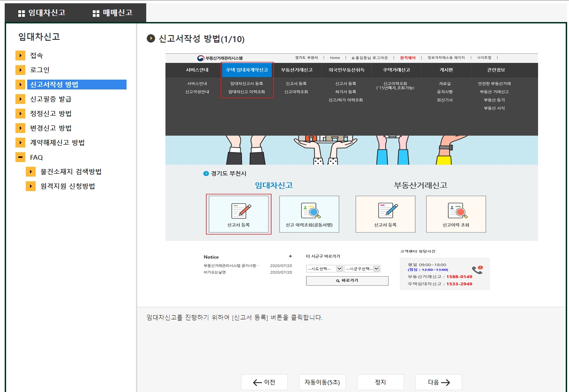Click the arrow icon beside 계약해제신고 방법

20,142
